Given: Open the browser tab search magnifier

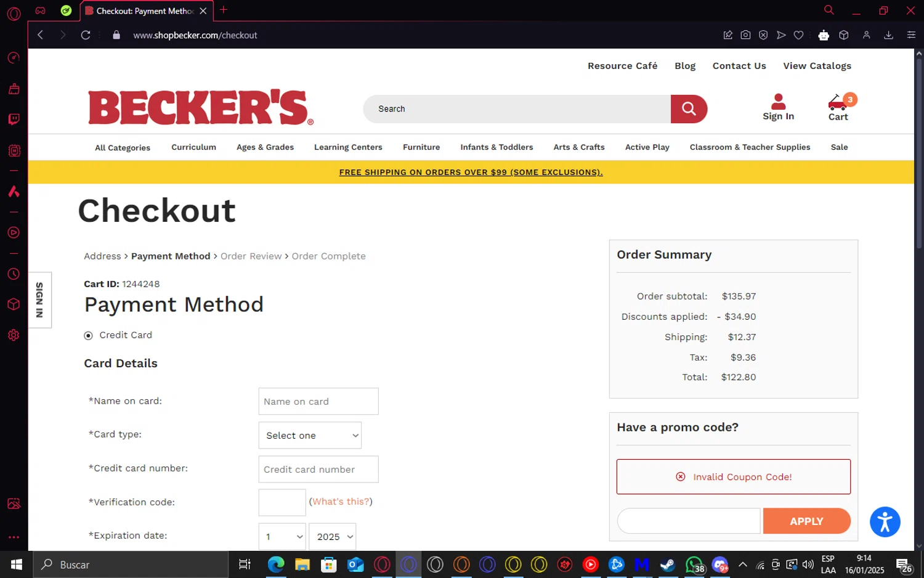Looking at the screenshot, I should (829, 10).
